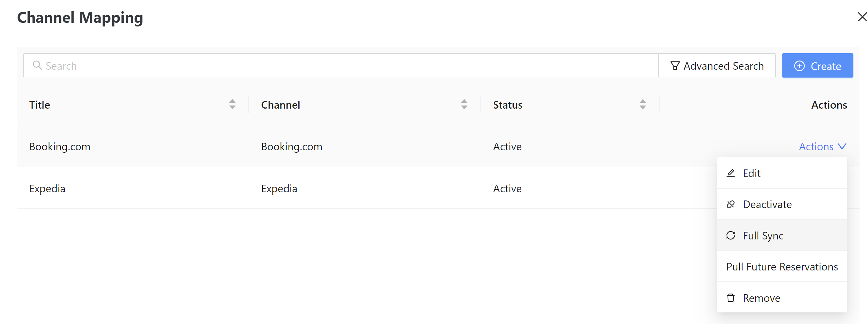Screen dimensions: 868x324
Task: Select Pull Future Reservations menu item
Action: coord(782,267)
